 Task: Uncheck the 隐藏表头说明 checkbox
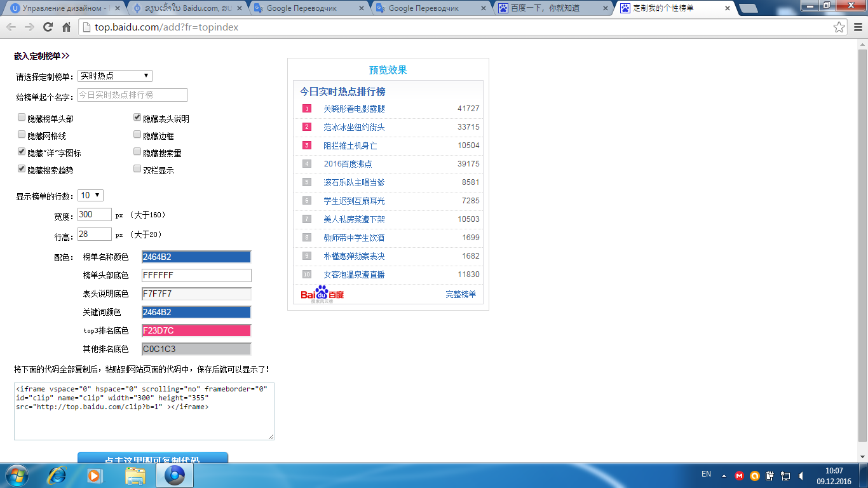click(x=137, y=118)
